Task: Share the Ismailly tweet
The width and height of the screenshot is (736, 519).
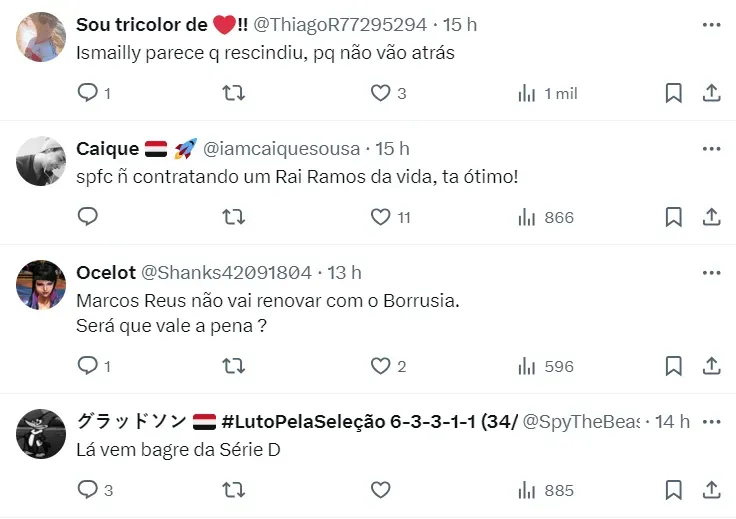Action: (x=712, y=93)
